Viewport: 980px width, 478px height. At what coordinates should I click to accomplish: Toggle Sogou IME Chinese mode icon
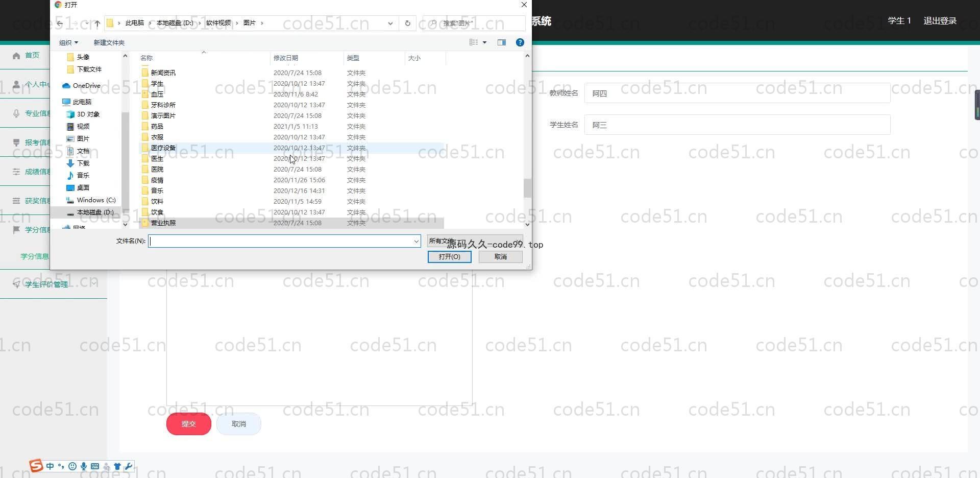[x=50, y=466]
